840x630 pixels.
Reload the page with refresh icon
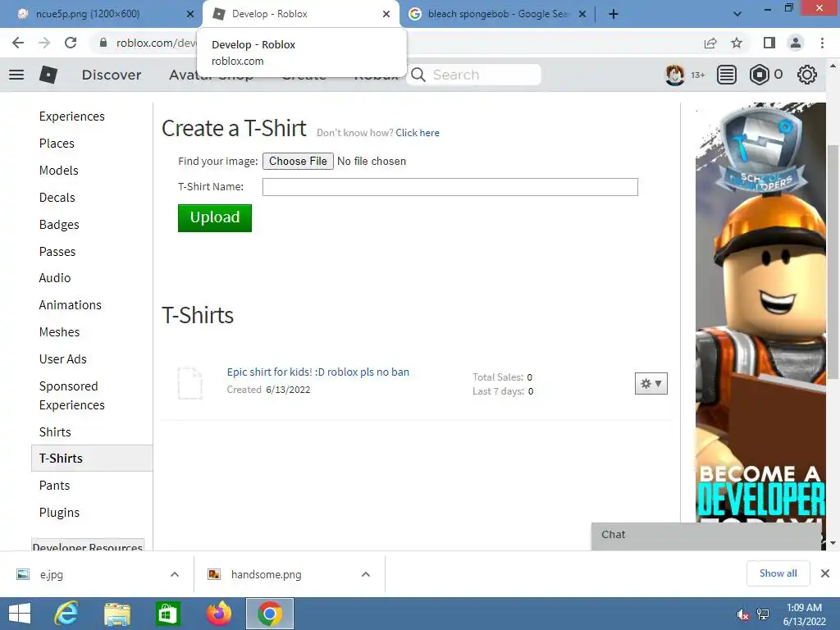(71, 43)
